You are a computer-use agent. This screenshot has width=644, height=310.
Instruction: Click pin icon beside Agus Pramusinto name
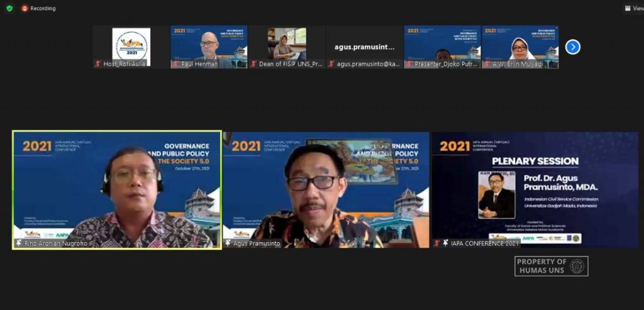228,243
